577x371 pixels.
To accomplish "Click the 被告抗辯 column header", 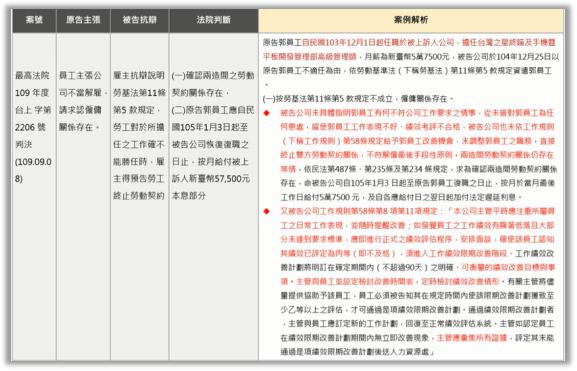I will click(139, 20).
